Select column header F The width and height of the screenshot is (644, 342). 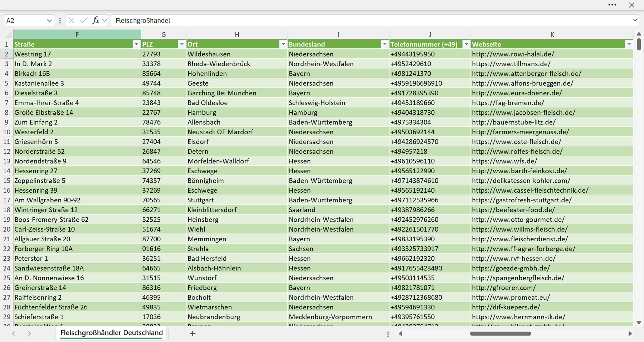(x=77, y=35)
